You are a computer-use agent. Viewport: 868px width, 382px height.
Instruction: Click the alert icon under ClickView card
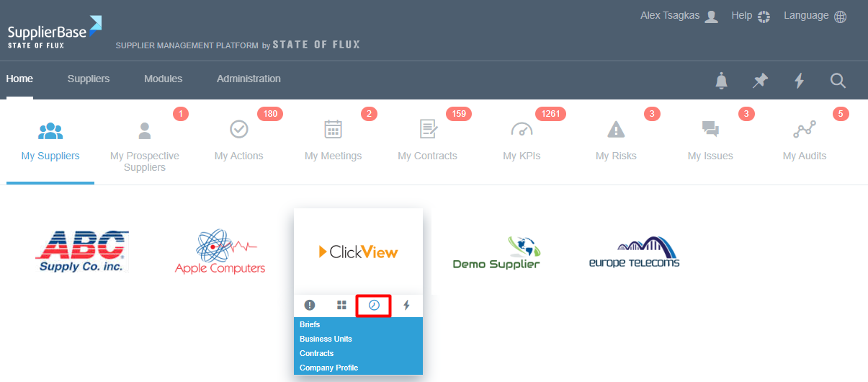310,305
